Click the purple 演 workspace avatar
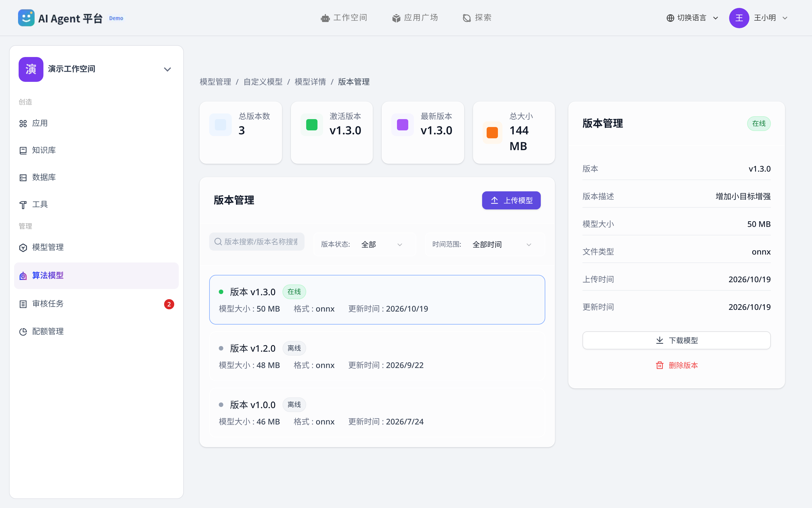This screenshot has height=508, width=812. [x=31, y=69]
